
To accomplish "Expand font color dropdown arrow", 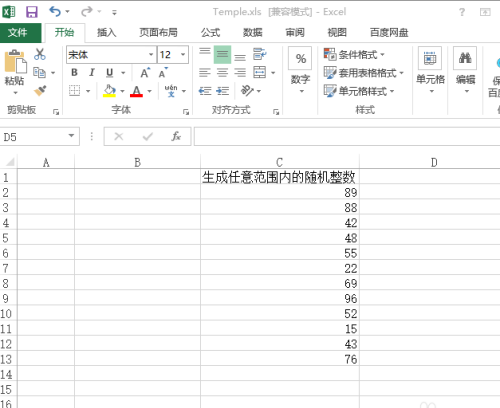I will [149, 91].
